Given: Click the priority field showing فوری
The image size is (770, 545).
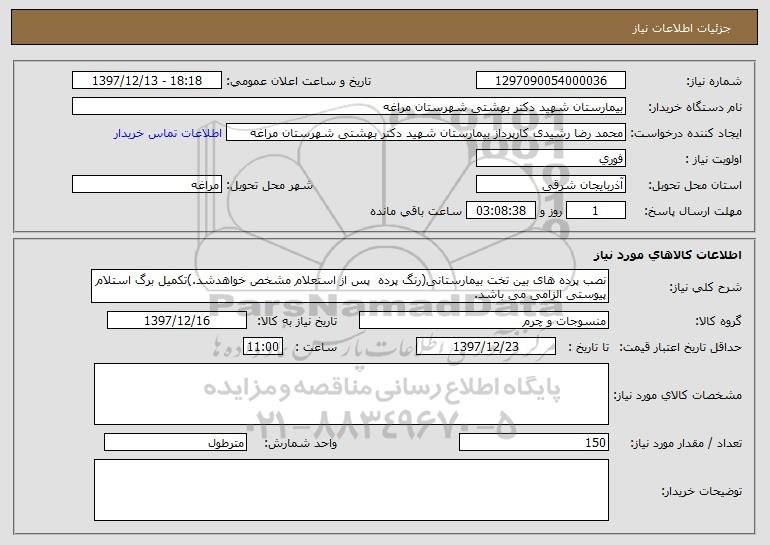Looking at the screenshot, I should (x=550, y=158).
